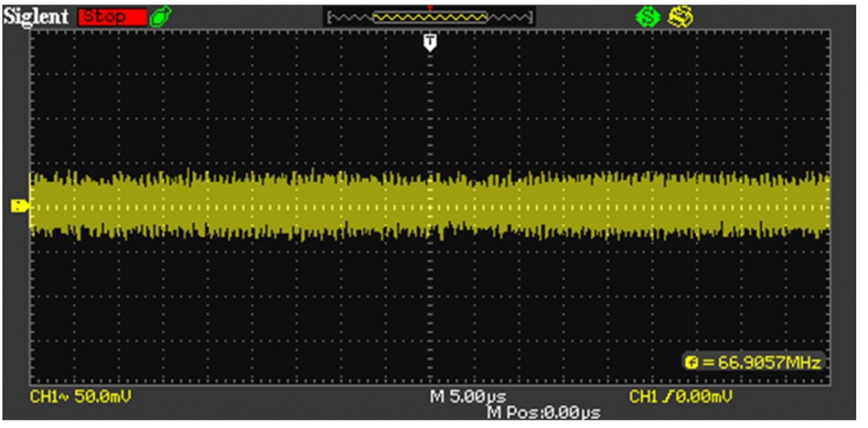Image resolution: width=868 pixels, height=428 pixels.
Task: Click the green S icon in header
Action: [x=648, y=16]
